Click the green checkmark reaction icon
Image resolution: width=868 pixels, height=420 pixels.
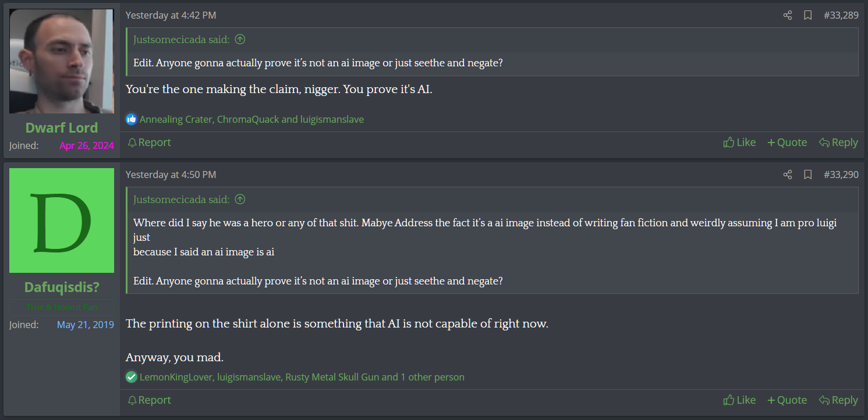coord(132,377)
